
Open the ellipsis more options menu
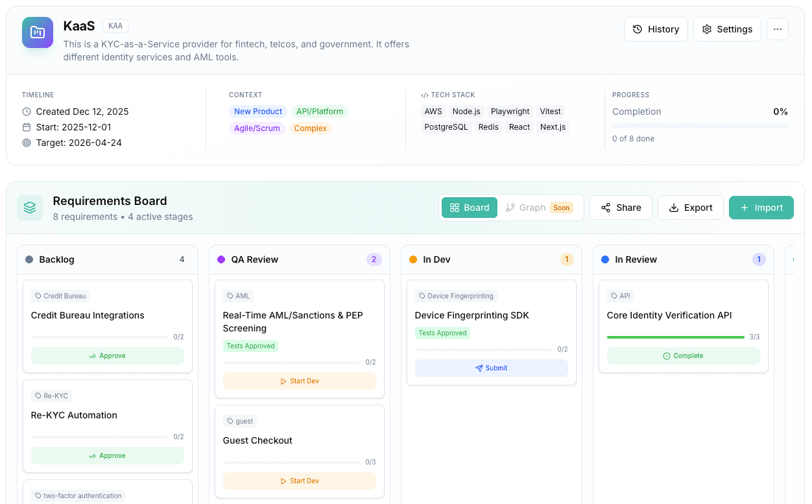click(778, 29)
